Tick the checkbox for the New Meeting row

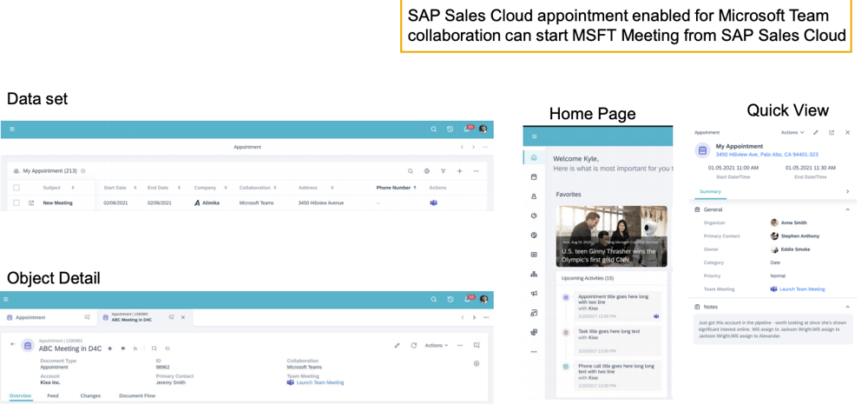tap(16, 202)
